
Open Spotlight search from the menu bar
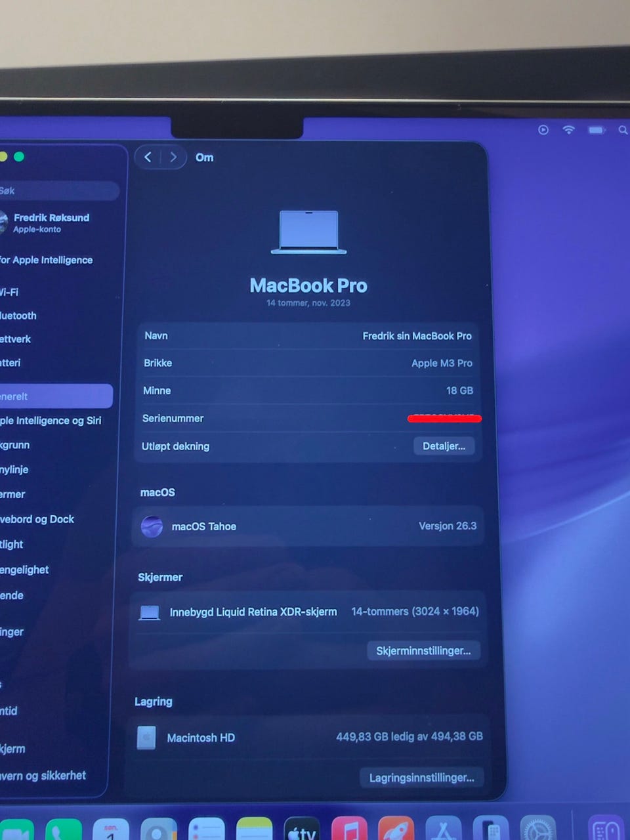click(623, 131)
